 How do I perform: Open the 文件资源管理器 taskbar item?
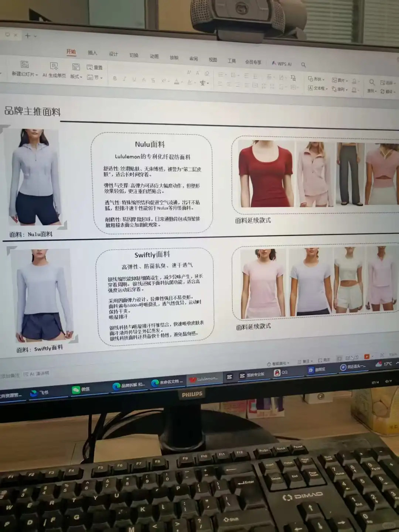coord(11,395)
